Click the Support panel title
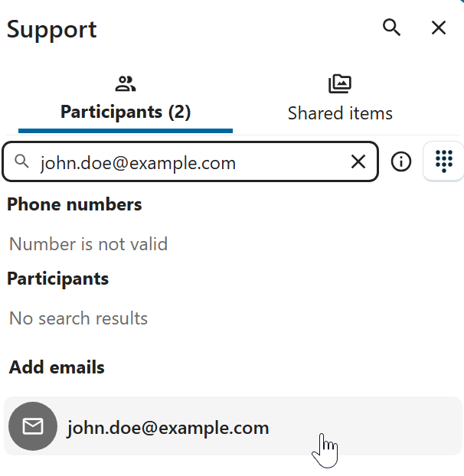 coord(52,29)
